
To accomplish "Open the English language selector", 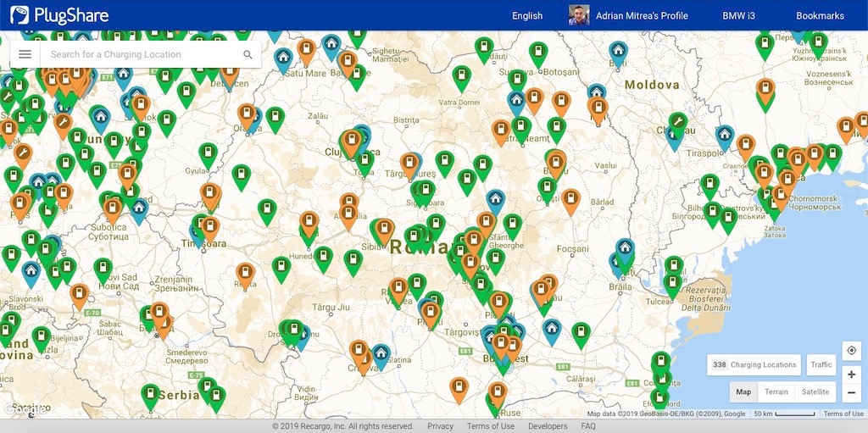I will 527,15.
